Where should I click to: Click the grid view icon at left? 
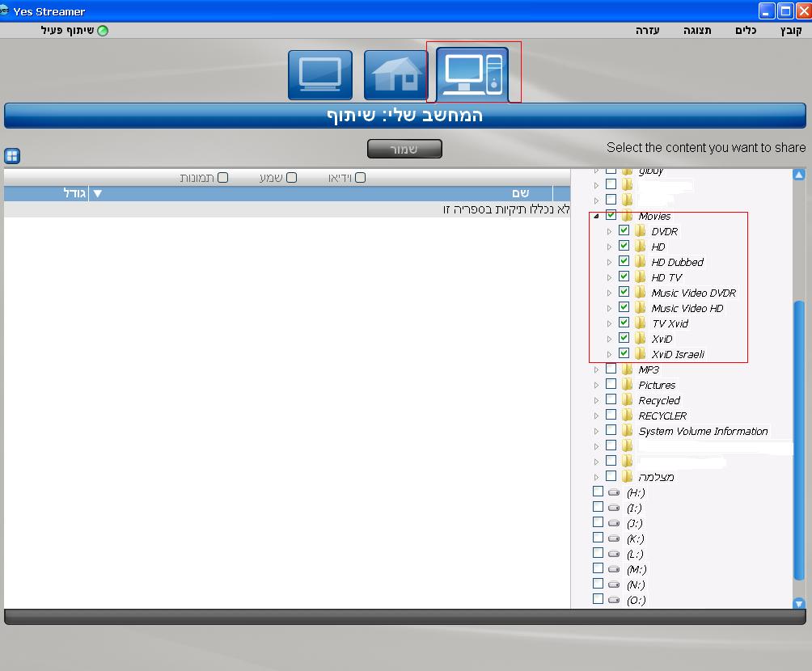[12, 155]
